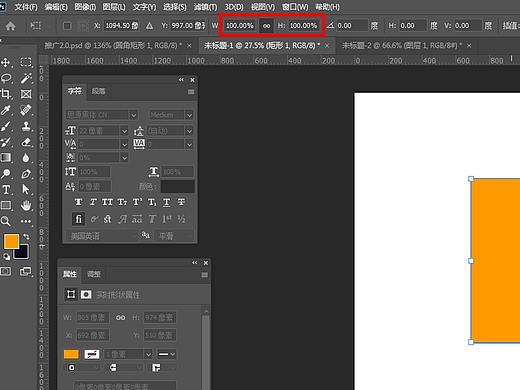
Task: Toggle Strikethrough in Character panel
Action: pos(181,202)
